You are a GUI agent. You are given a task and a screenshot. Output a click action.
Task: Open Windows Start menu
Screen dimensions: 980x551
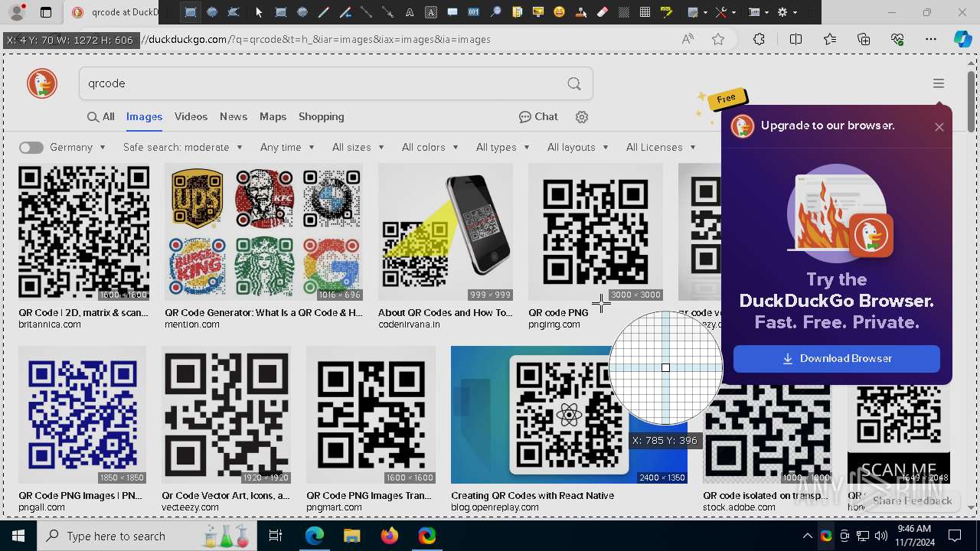point(18,536)
